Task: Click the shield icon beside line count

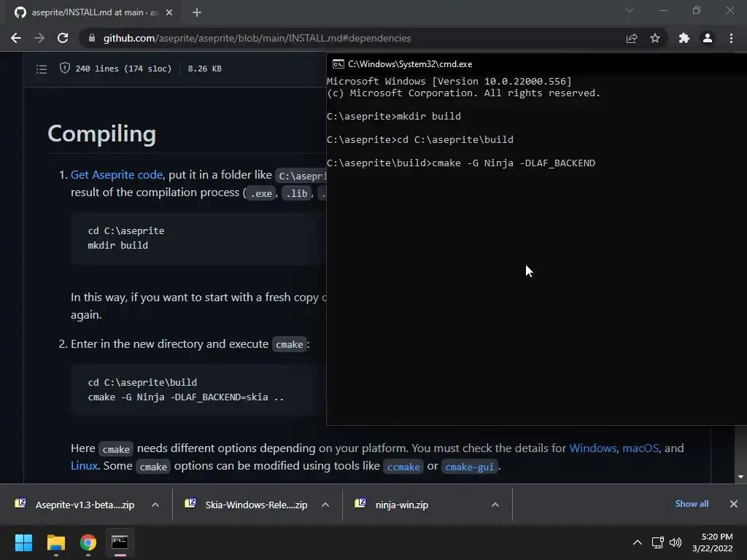Action: click(x=64, y=68)
